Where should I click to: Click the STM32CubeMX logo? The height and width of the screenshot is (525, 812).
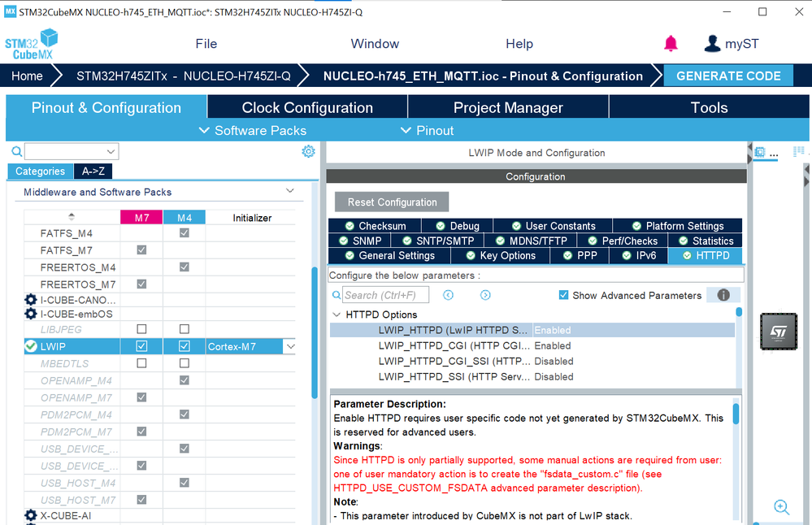[31, 45]
